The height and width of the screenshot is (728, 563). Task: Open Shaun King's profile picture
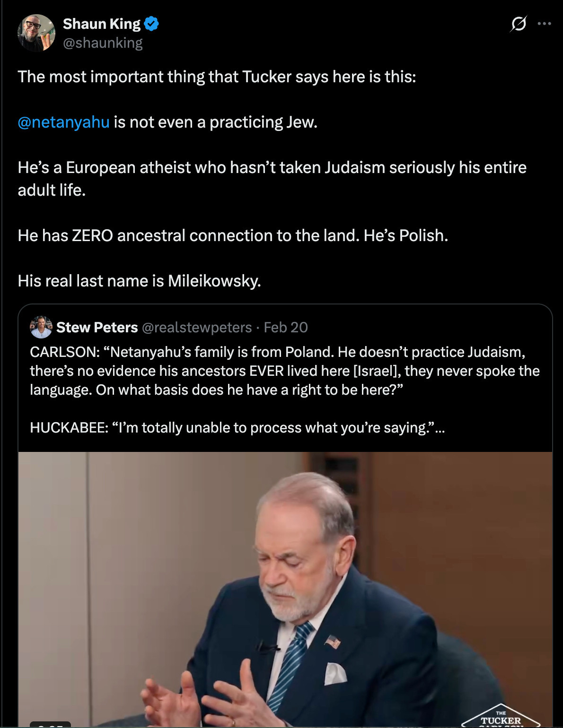tap(36, 33)
